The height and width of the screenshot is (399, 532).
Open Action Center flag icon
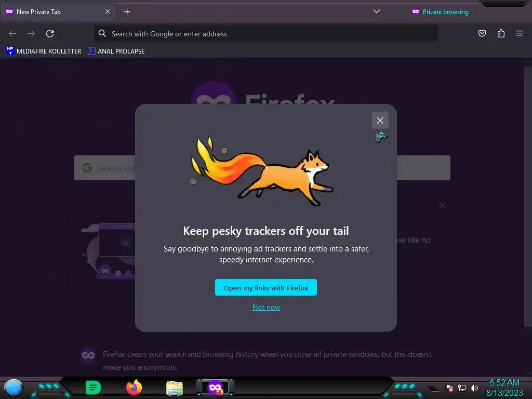(449, 388)
